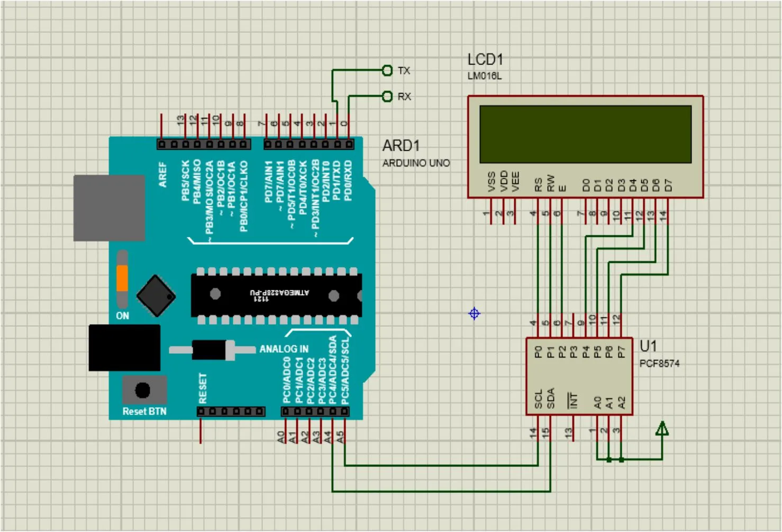
Task: Click the ANALOG IN label on Arduino
Action: point(284,349)
